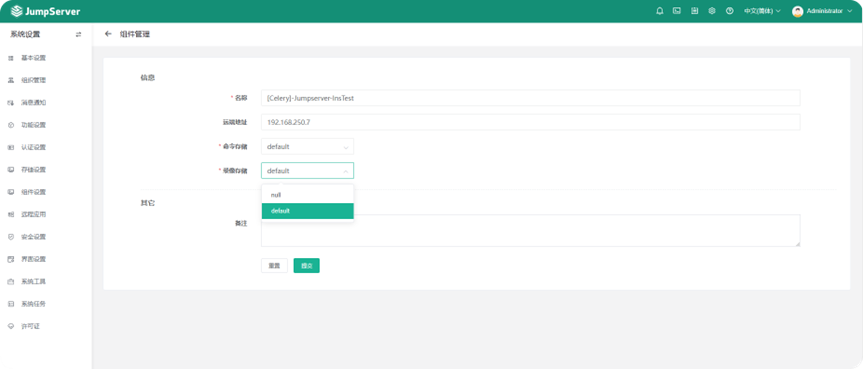Open 组件设置 in the sidebar
863x369 pixels.
tap(33, 192)
